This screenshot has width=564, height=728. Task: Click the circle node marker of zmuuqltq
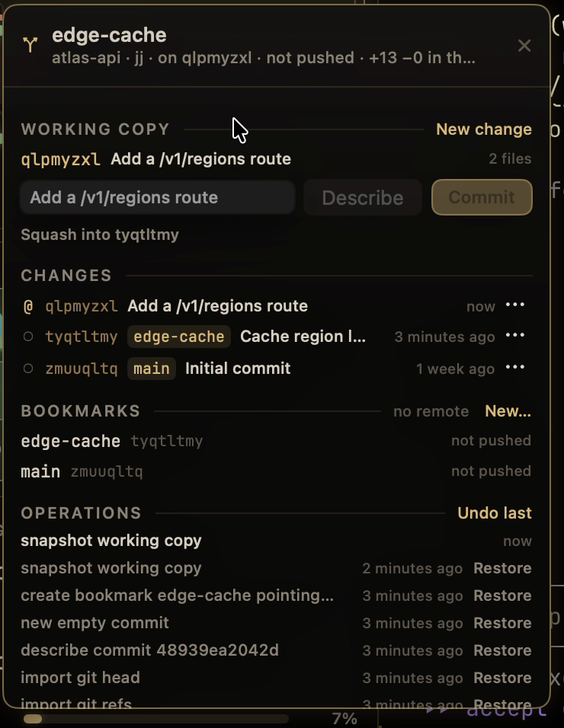28,369
